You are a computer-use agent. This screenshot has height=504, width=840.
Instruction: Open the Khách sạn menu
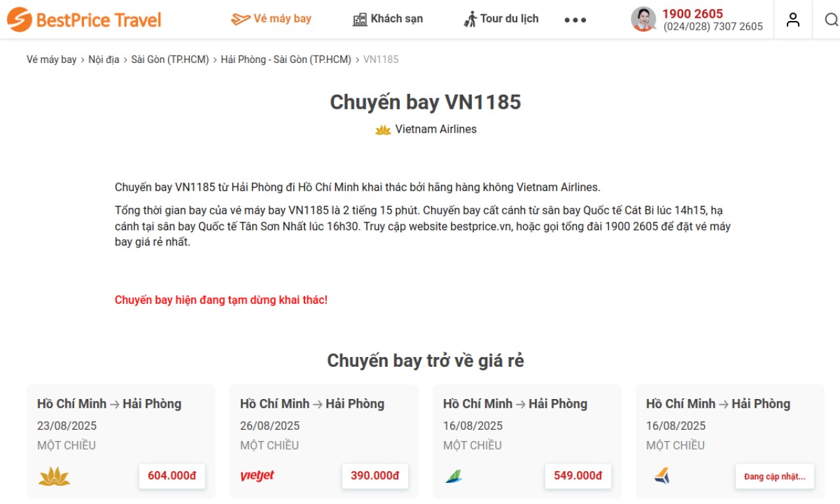(x=388, y=19)
